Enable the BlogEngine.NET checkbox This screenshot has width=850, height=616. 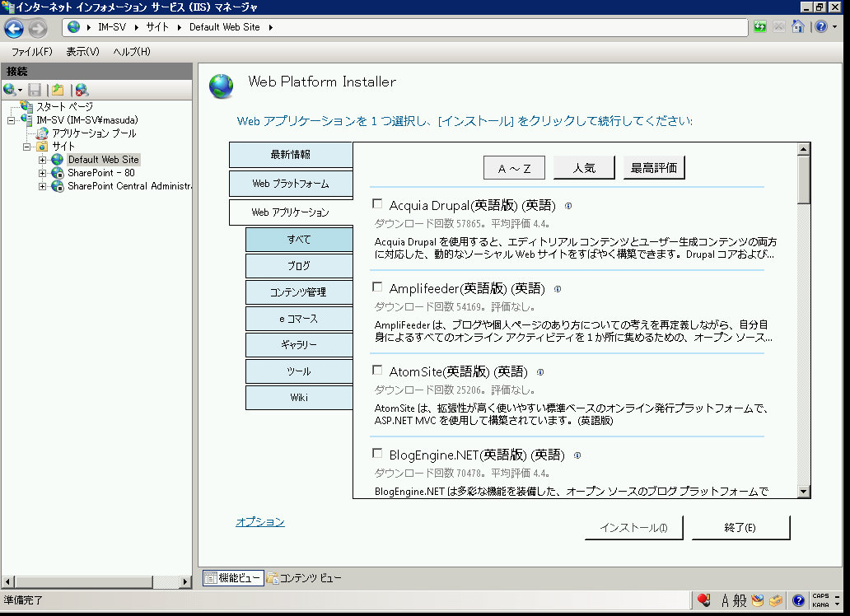[x=378, y=454]
